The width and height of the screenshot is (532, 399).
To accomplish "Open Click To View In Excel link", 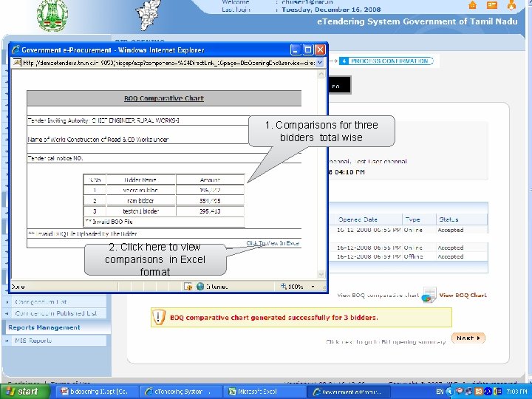I will coord(273,243).
